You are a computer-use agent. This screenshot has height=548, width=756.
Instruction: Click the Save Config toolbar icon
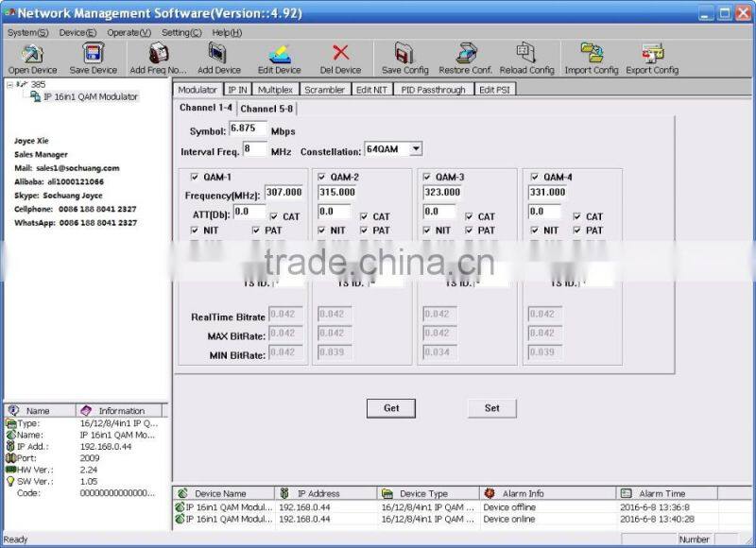click(404, 54)
